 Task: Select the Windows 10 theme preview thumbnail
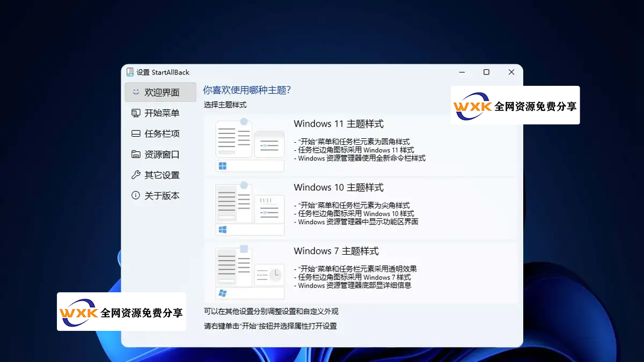point(250,208)
